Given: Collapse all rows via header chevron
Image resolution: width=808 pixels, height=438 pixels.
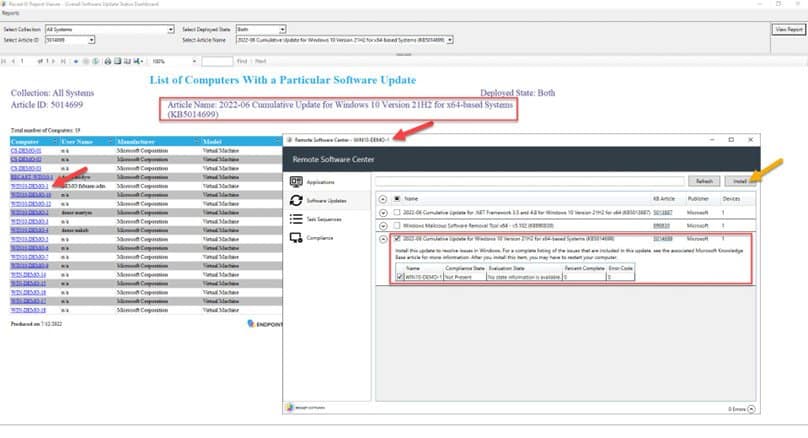Looking at the screenshot, I should pyautogui.click(x=383, y=199).
